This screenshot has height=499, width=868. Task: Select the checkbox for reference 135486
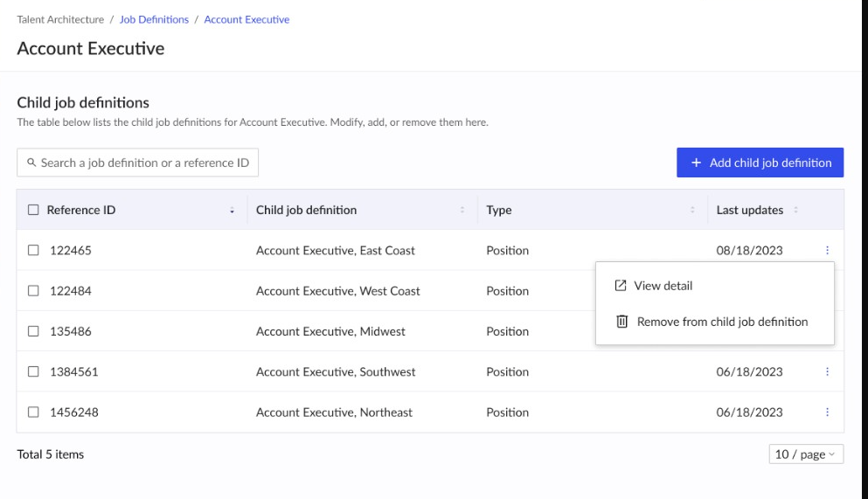(x=34, y=332)
